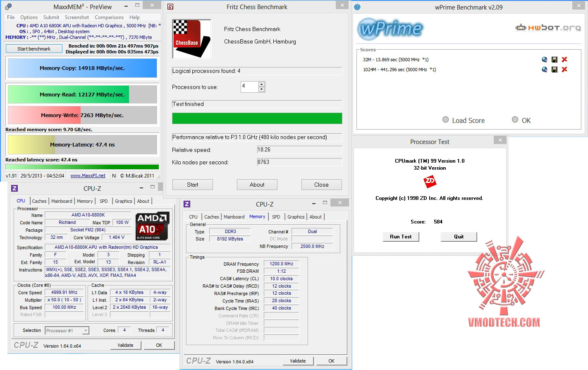The height and width of the screenshot is (370, 588).
Task: Increase Processors to use with up arrow
Action: coord(261,84)
